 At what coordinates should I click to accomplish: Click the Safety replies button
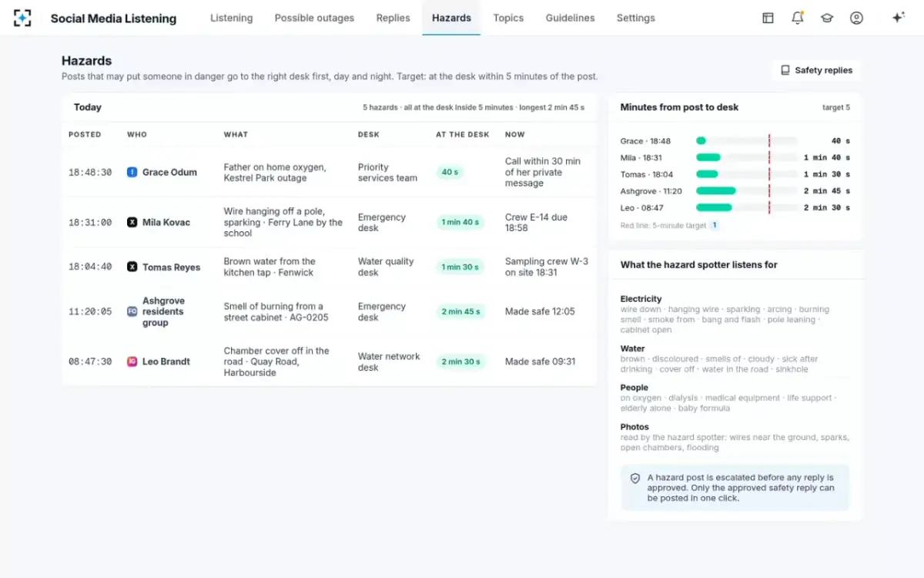pos(816,70)
